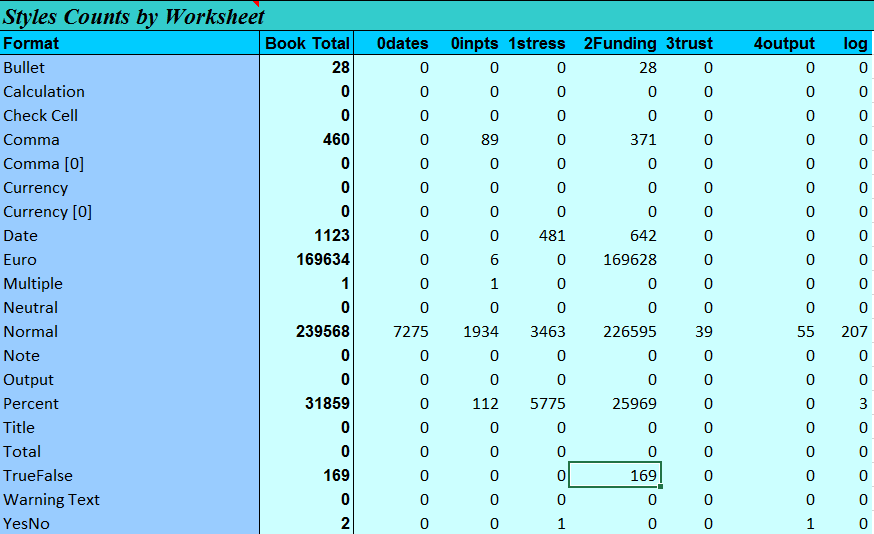The width and height of the screenshot is (874, 534).
Task: Click the 'log' column header cell
Action: coord(855,43)
